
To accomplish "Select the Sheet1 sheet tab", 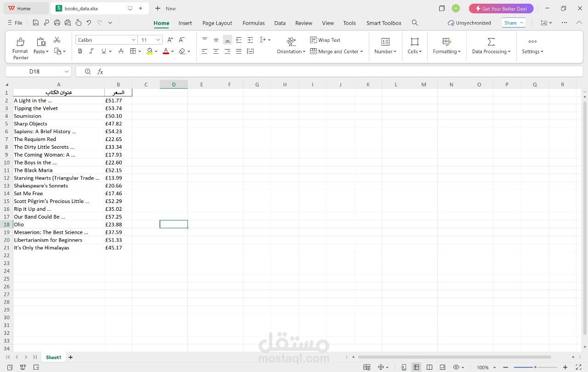I will pos(53,357).
